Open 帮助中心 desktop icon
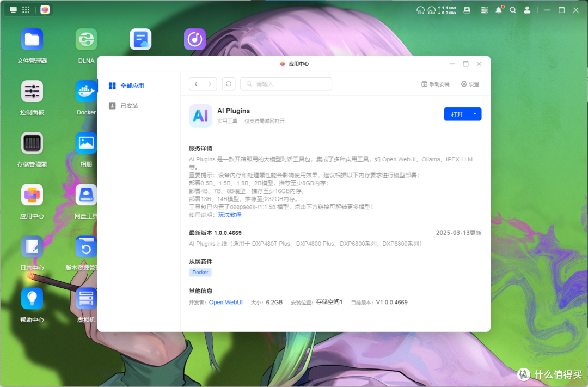Viewport: 588px width, 387px height. tap(32, 298)
